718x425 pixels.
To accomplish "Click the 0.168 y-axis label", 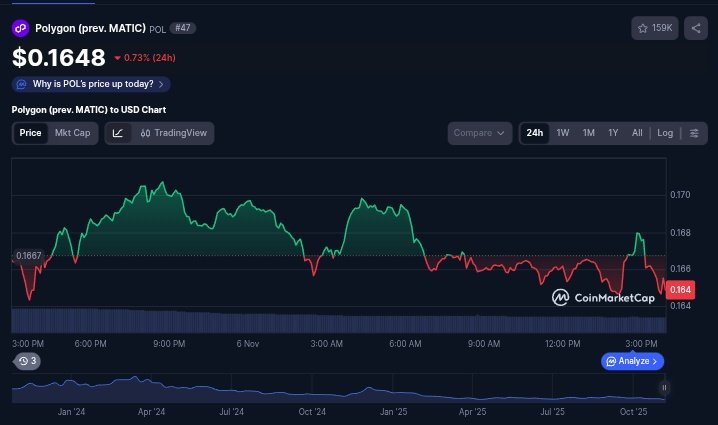I will 680,233.
